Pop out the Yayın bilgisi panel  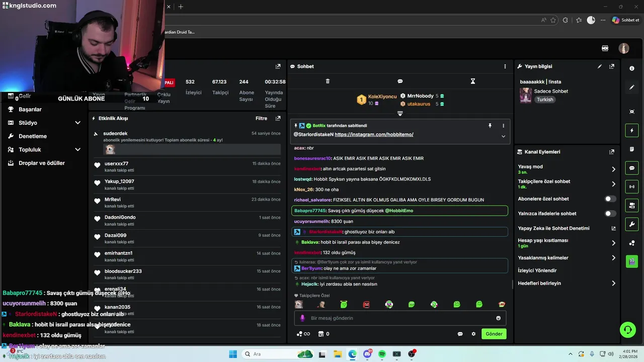612,66
